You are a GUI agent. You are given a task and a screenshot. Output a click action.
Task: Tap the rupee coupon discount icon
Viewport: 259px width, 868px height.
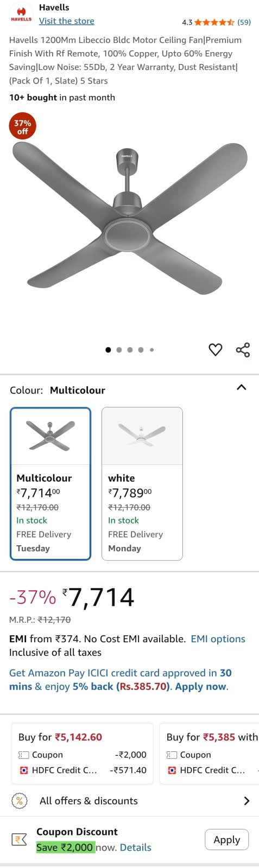pyautogui.click(x=20, y=840)
